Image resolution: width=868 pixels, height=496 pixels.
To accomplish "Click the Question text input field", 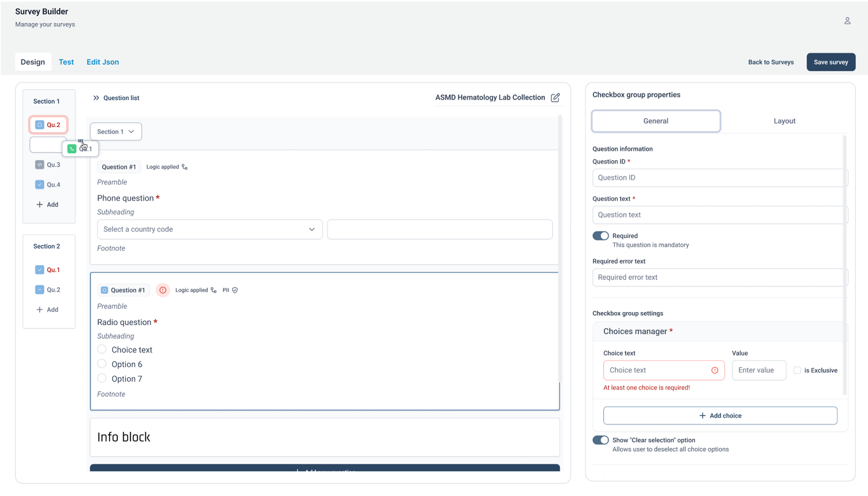I will click(719, 215).
